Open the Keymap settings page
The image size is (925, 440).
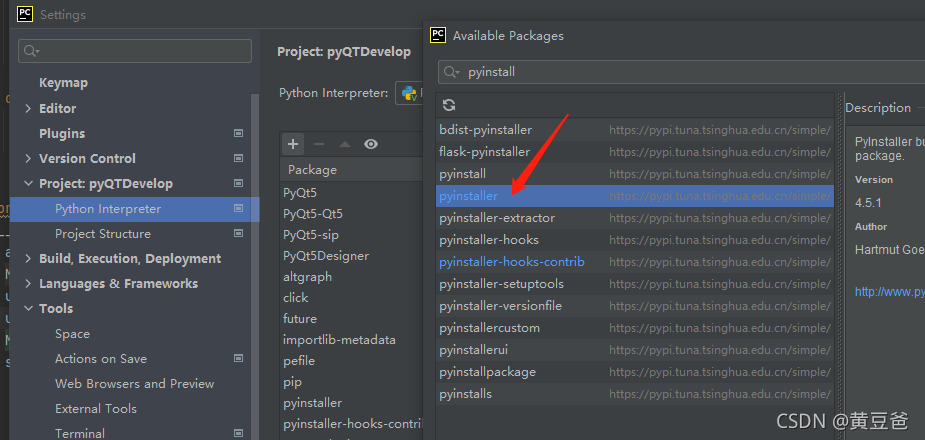(x=63, y=83)
